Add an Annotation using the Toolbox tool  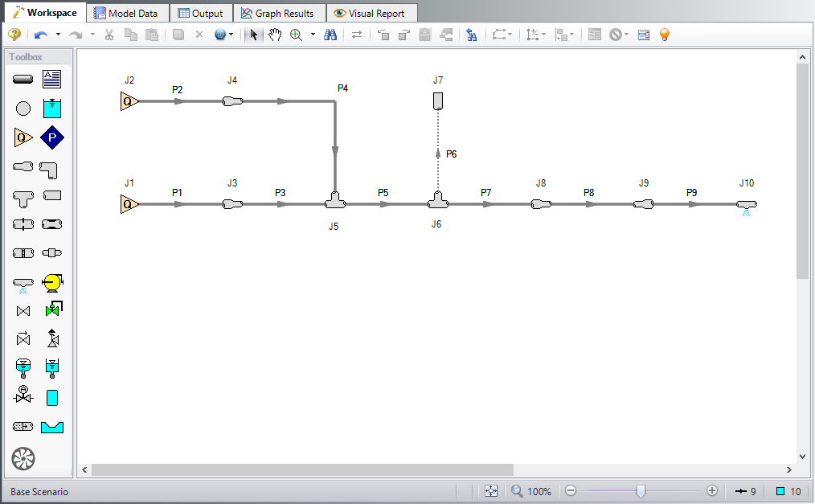pyautogui.click(x=51, y=79)
